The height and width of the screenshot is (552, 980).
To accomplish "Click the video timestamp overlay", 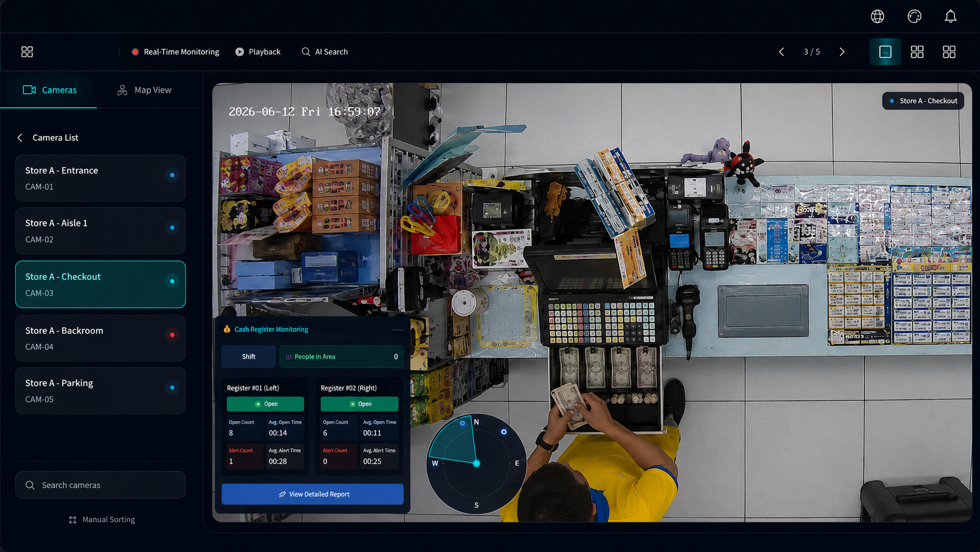I will coord(304,111).
